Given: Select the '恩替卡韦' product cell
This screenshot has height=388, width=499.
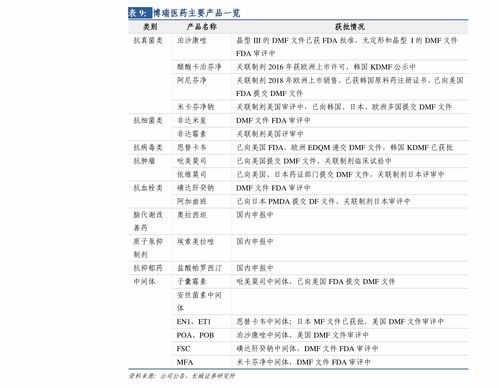Looking at the screenshot, I should (192, 147).
